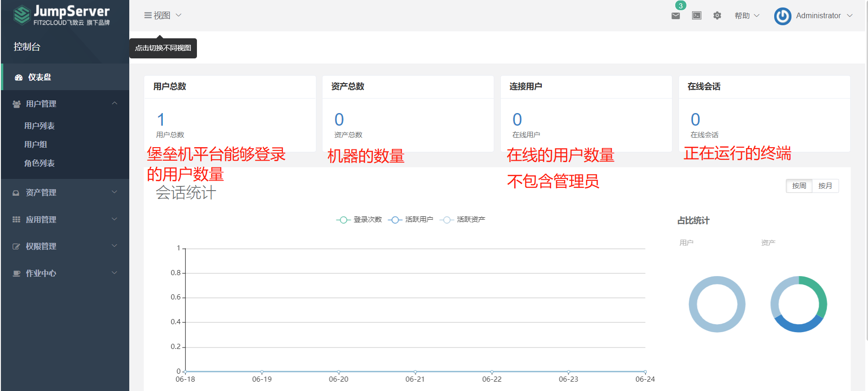Screen dimensions: 868x391
Task: Click the permission management edit icon
Action: click(x=16, y=246)
